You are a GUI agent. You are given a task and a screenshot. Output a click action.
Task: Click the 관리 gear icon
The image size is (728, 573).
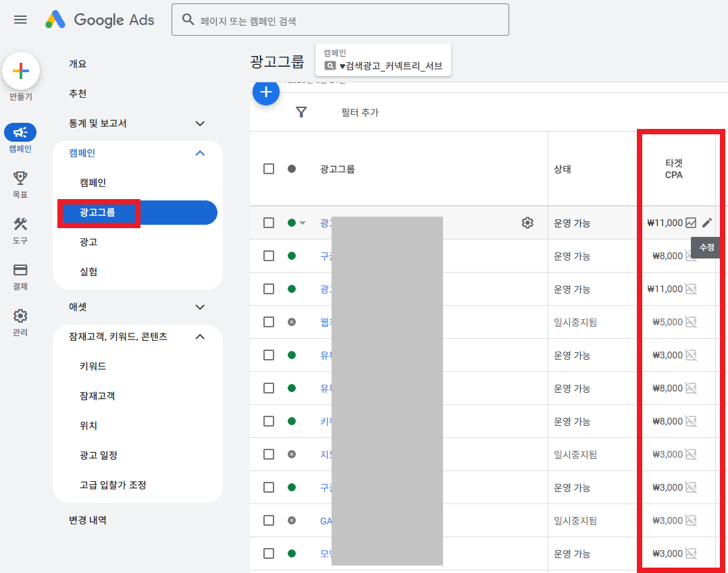(x=20, y=315)
